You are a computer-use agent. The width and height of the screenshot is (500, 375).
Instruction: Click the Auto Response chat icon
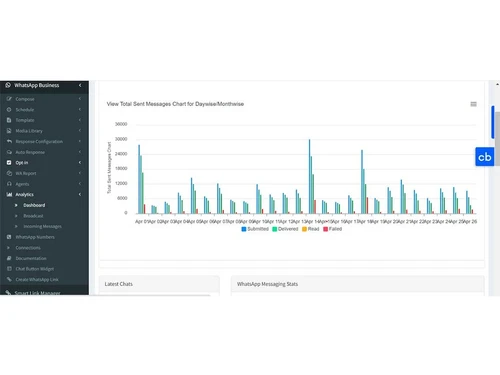[x=9, y=152]
